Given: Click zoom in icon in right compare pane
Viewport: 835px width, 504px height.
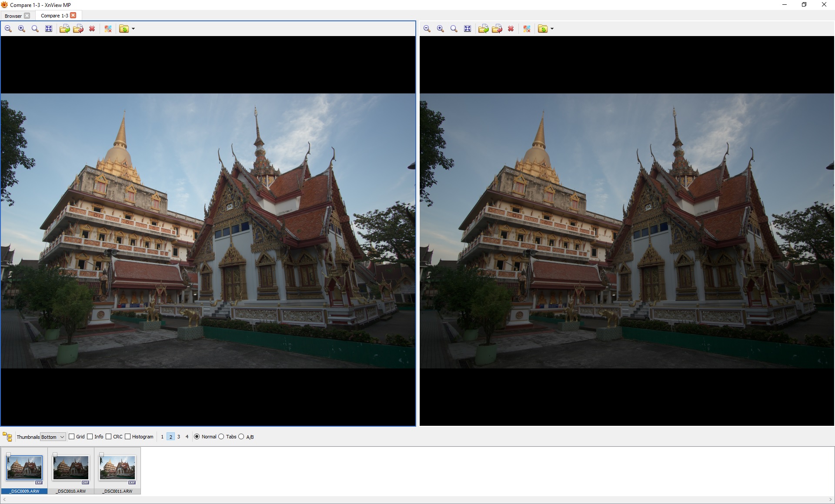Looking at the screenshot, I should (441, 29).
